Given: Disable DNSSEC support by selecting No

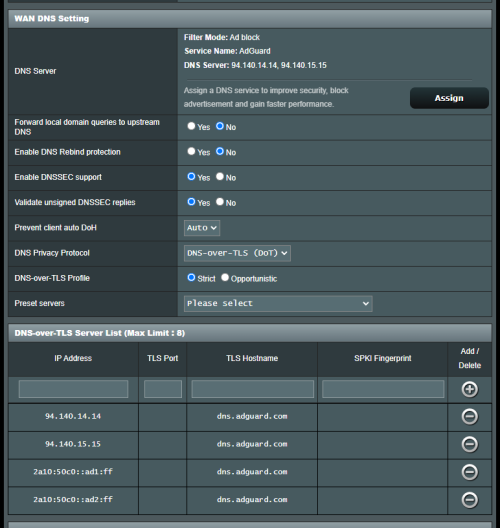Looking at the screenshot, I should pyautogui.click(x=220, y=176).
